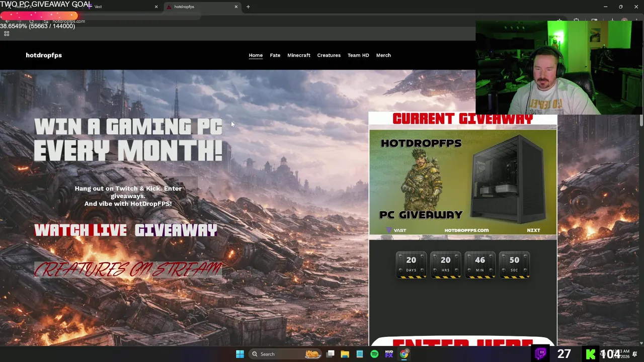
Task: Open CREATURES ON STREAM link
Action: click(128, 270)
